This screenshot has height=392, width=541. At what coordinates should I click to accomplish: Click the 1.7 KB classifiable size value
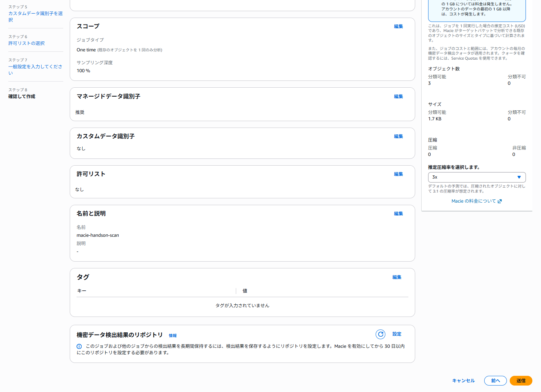click(x=435, y=119)
